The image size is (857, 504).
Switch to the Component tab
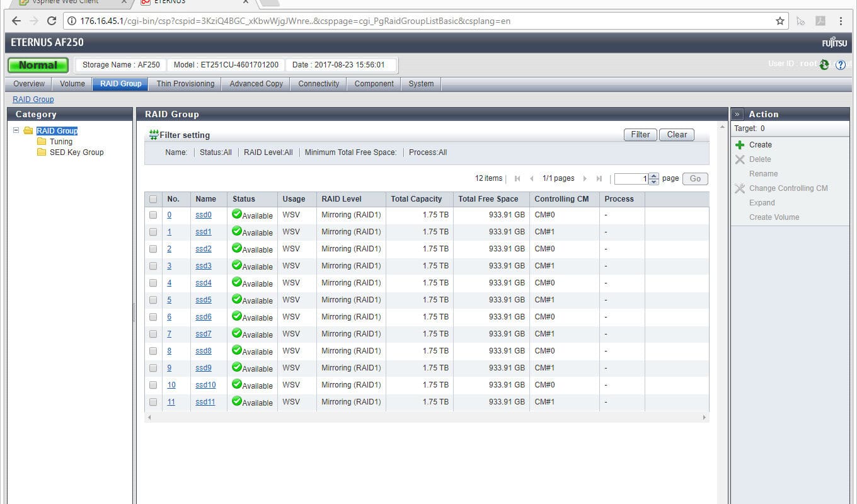click(x=374, y=84)
